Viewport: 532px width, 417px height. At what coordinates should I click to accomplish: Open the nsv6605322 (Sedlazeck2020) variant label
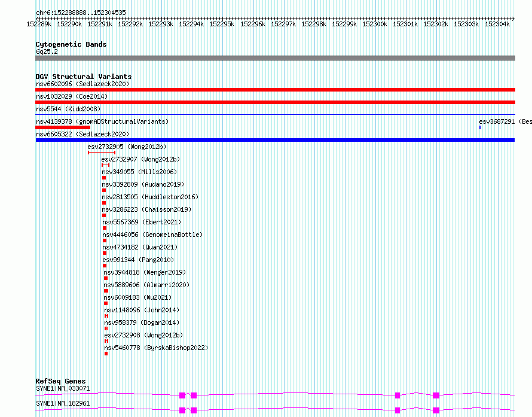tap(82, 134)
